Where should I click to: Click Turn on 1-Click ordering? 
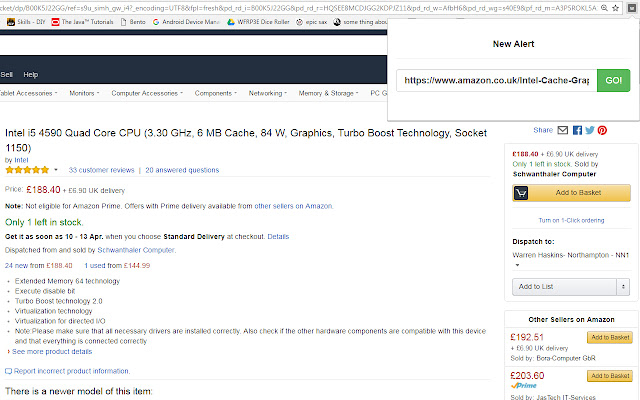point(571,220)
